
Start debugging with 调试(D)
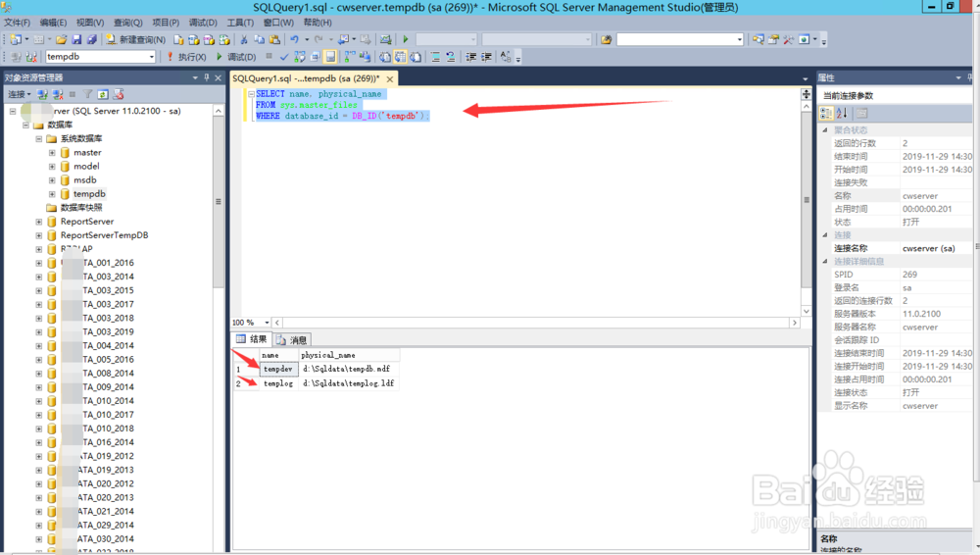coord(236,57)
